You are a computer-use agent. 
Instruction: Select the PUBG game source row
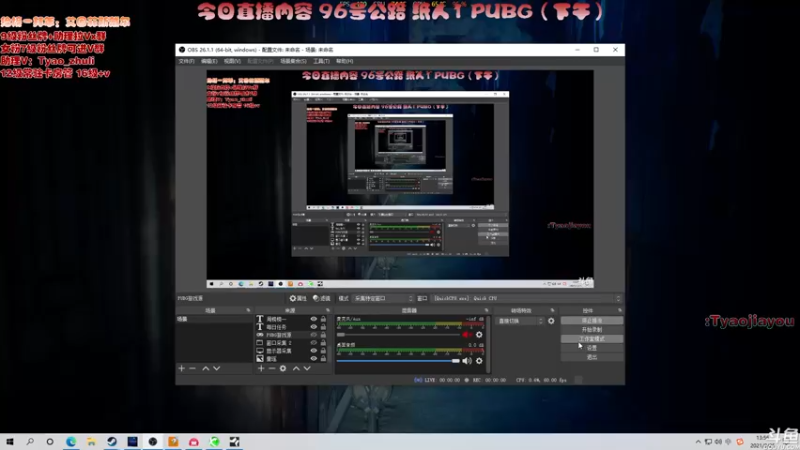pos(291,335)
